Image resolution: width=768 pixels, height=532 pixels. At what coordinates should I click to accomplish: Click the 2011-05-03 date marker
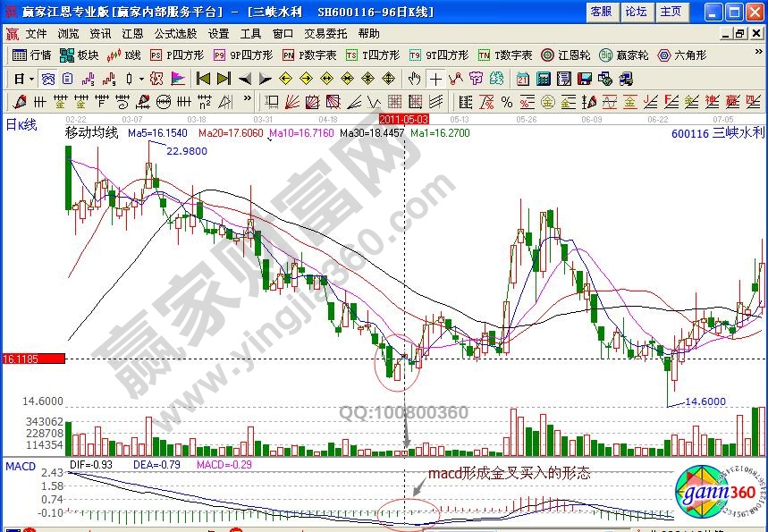click(403, 120)
